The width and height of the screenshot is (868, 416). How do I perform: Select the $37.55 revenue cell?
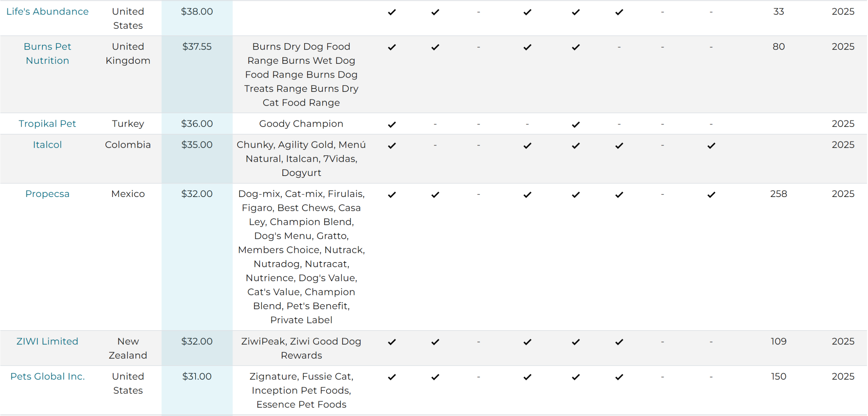point(197,75)
